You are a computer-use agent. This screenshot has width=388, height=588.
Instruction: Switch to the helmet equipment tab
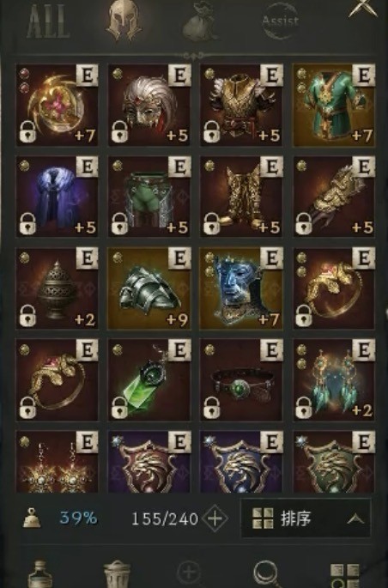(124, 20)
